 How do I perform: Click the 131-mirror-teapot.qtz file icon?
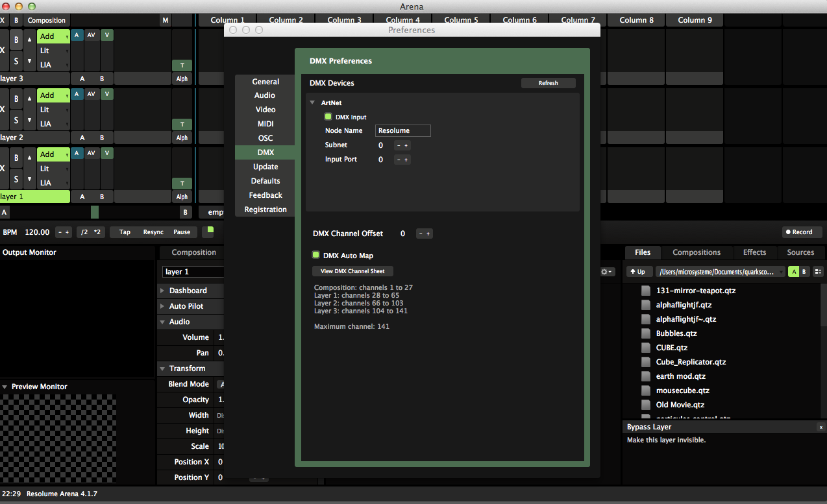645,291
